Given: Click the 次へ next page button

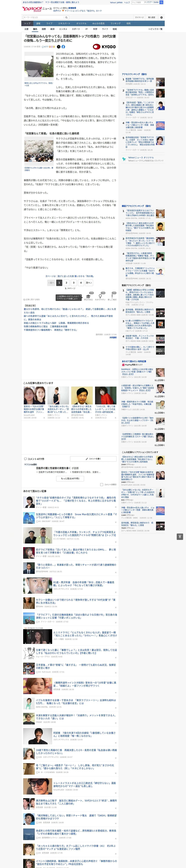Looking at the screenshot, I should pos(89,283).
